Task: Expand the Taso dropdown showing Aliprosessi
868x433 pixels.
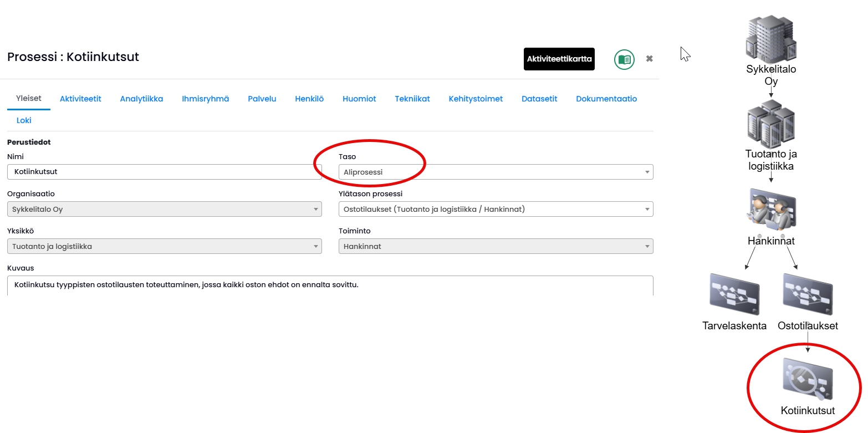Action: 496,172
